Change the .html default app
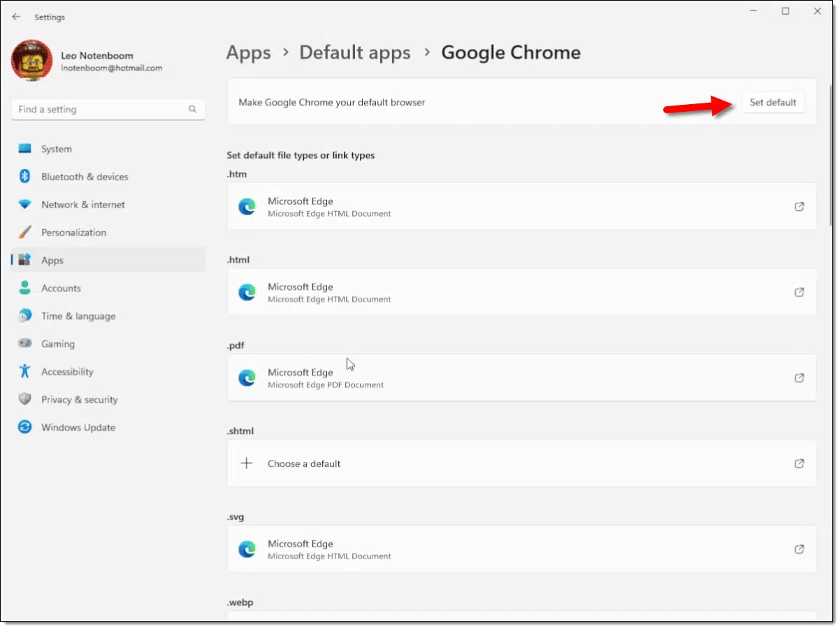The height and width of the screenshot is (629, 840). [x=521, y=292]
